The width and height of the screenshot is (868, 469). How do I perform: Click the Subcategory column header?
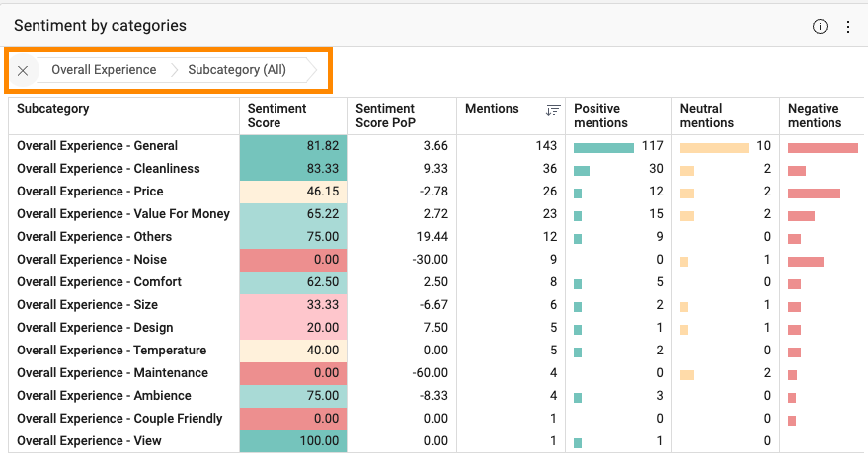(53, 109)
